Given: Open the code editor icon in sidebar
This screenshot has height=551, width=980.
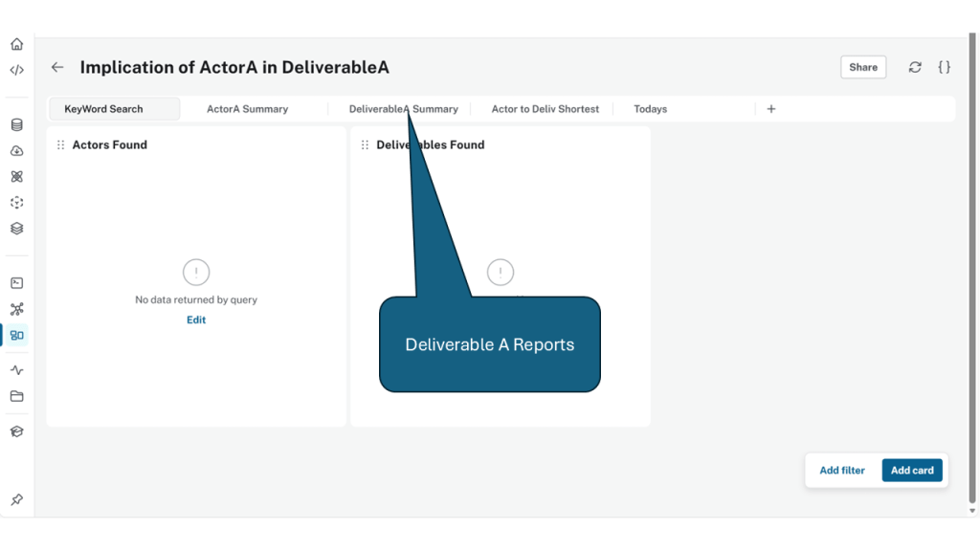Looking at the screenshot, I should [16, 70].
